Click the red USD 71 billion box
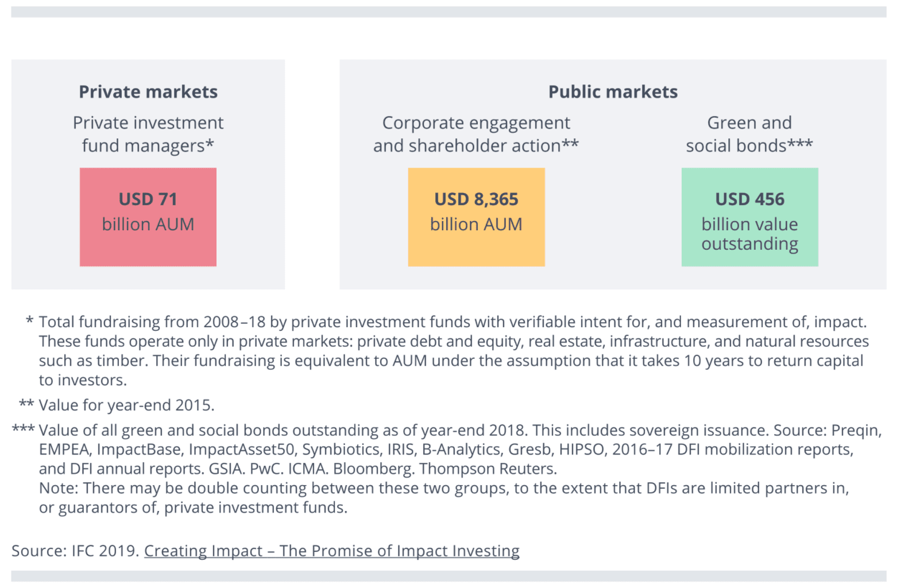The width and height of the screenshot is (897, 588). [x=148, y=216]
